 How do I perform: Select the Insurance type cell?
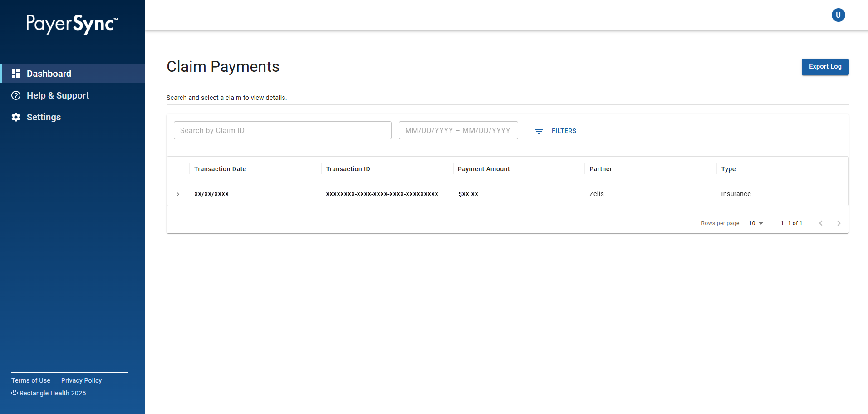point(736,194)
